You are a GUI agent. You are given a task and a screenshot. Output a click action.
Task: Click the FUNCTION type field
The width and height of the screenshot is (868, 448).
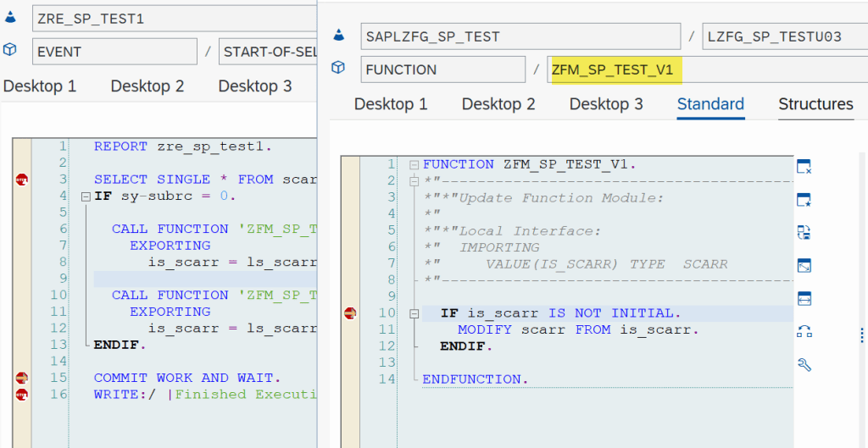click(442, 69)
